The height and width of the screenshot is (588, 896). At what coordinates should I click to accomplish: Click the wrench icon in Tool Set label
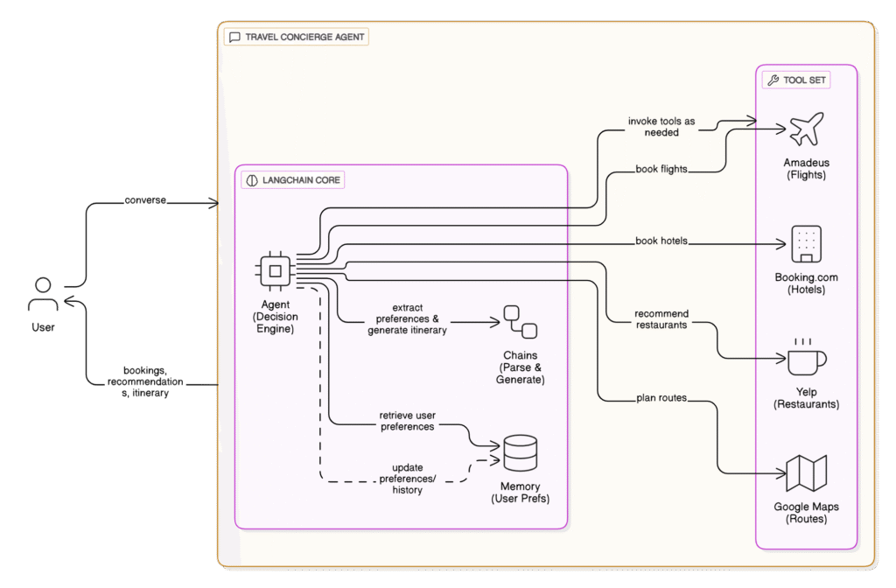pos(773,80)
